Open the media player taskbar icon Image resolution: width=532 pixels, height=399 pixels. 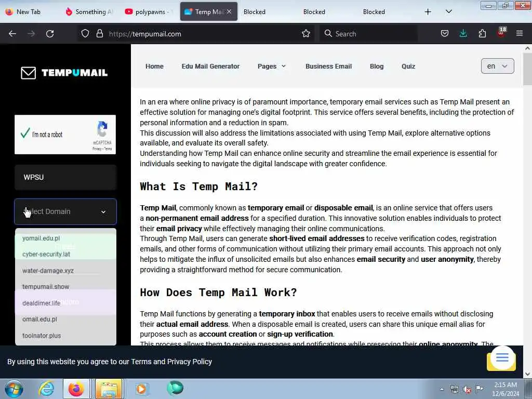tap(141, 389)
